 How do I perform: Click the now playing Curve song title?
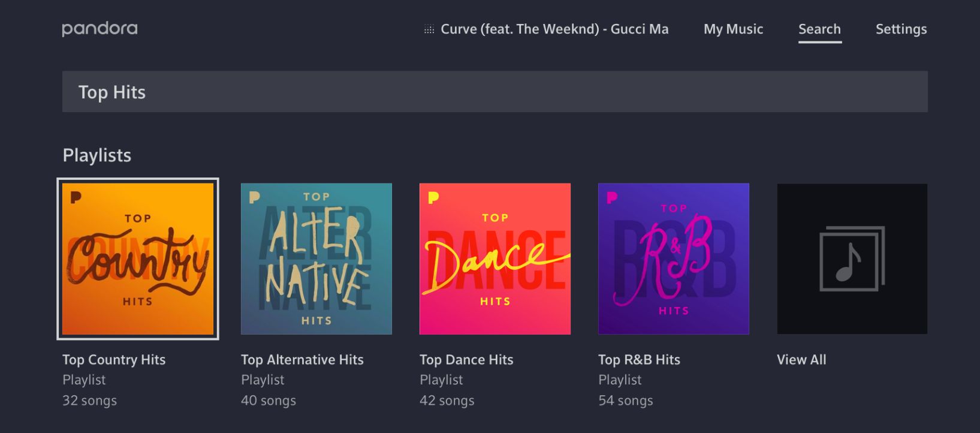(554, 29)
